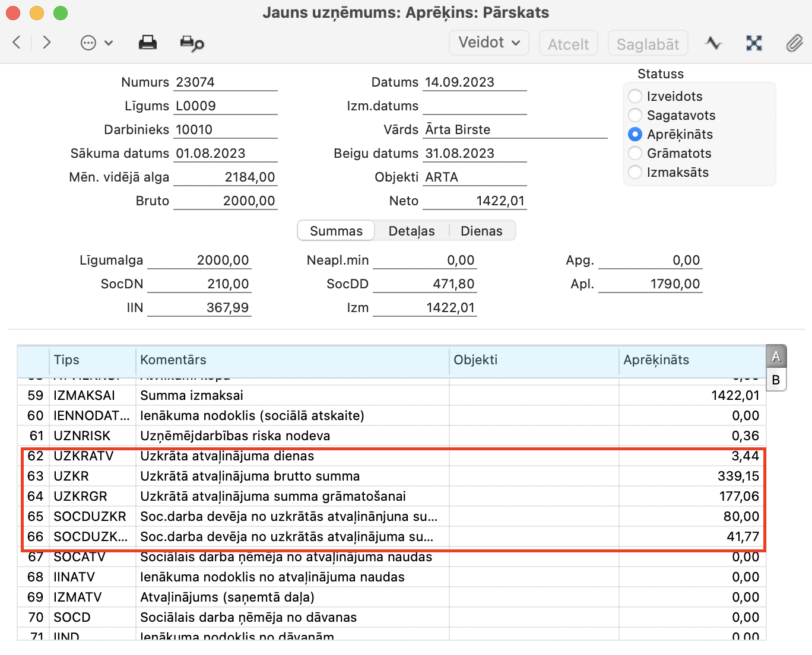Expand the Veidot dropdown
Screen dimensions: 812x655
coord(489,43)
